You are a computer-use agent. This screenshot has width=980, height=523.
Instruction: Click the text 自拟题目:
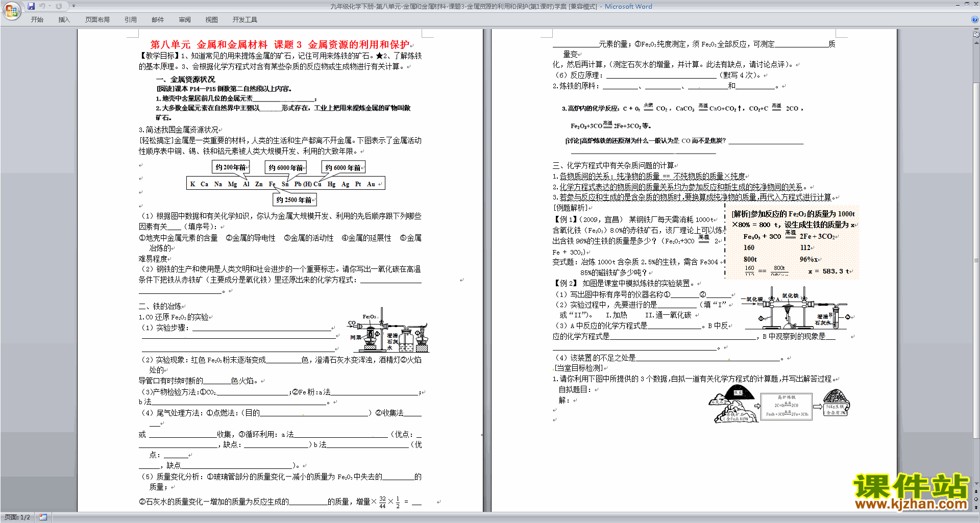tap(575, 389)
